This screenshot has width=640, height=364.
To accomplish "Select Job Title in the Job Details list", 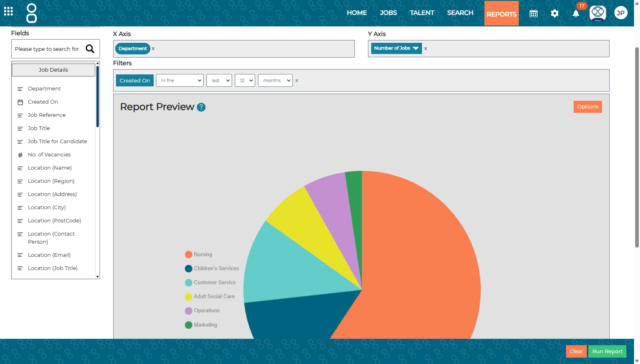I will click(x=39, y=128).
